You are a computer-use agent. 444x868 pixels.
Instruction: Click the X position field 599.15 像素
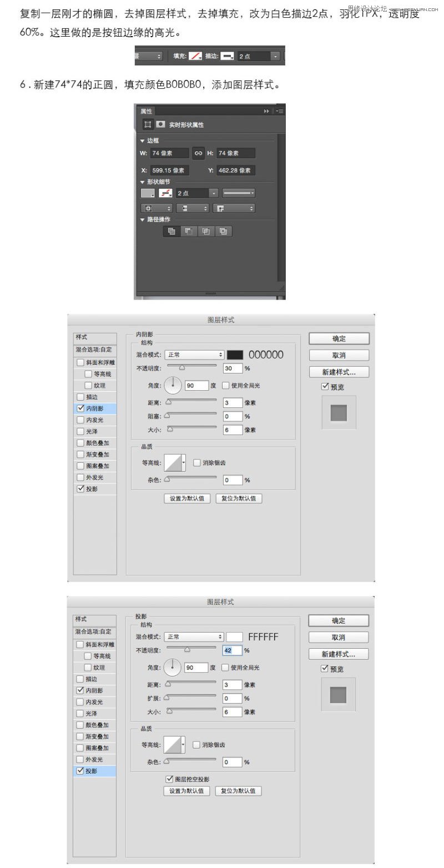tap(169, 170)
